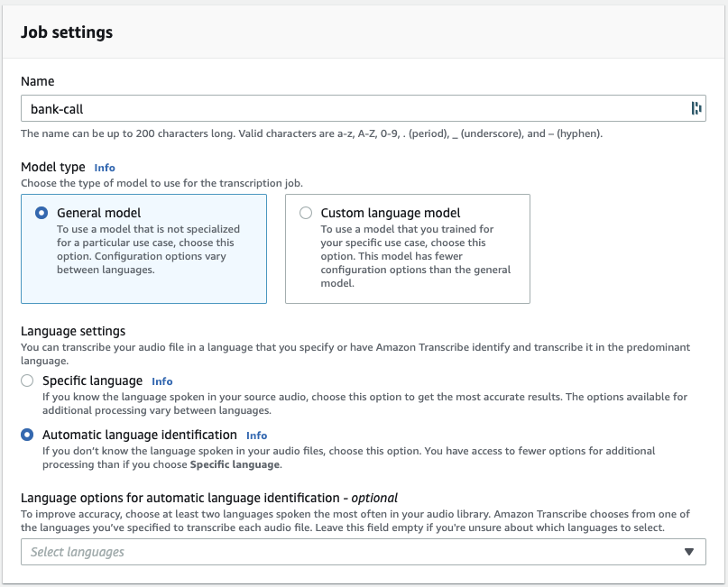This screenshot has width=728, height=587.
Task: Click the "Automatic language identification" label text
Action: [139, 435]
